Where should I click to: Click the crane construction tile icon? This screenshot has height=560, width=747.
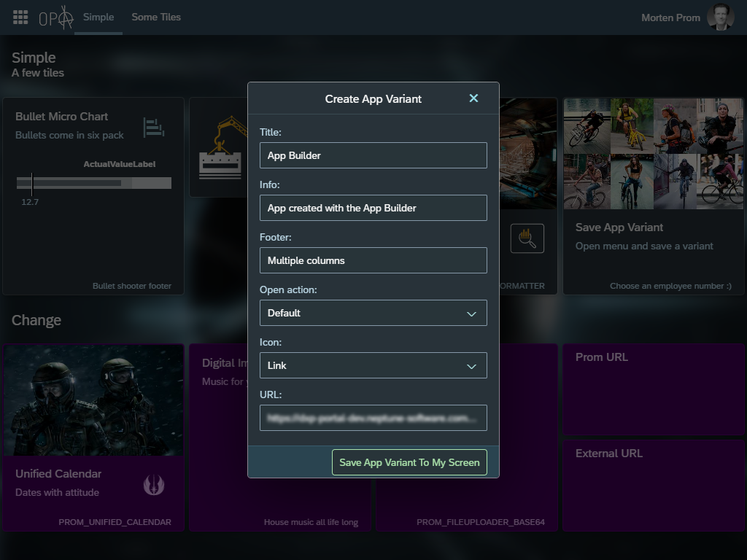(219, 148)
